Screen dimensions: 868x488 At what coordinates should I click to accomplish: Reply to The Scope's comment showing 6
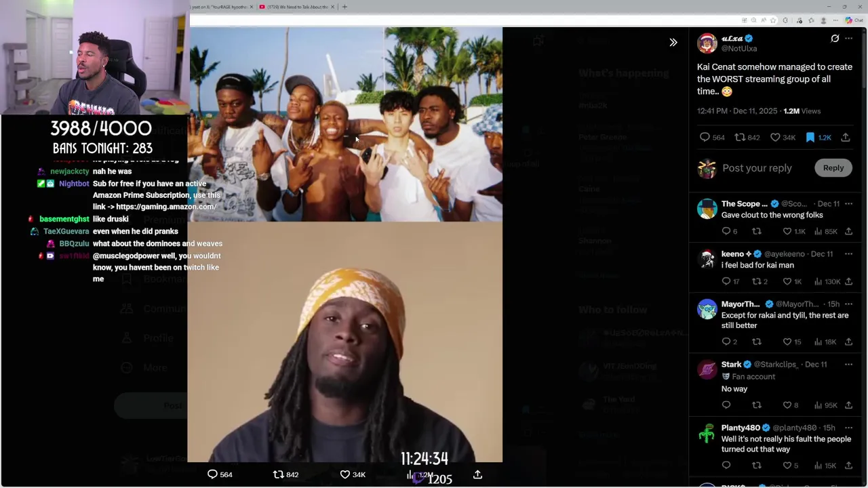pyautogui.click(x=729, y=232)
